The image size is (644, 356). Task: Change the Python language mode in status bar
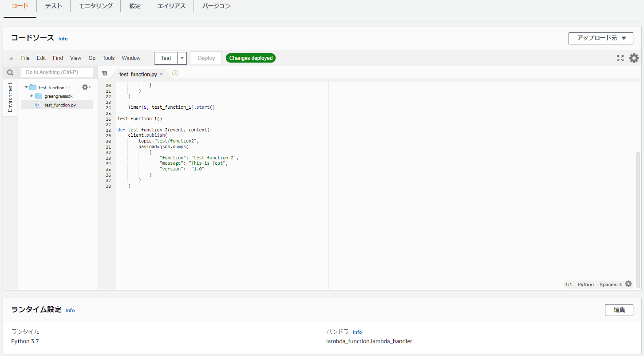pyautogui.click(x=585, y=285)
